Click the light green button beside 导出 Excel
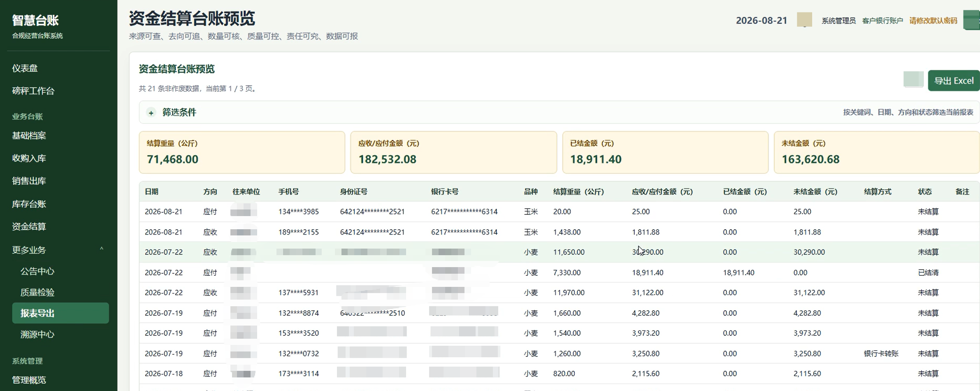The image size is (980, 391). (x=913, y=79)
